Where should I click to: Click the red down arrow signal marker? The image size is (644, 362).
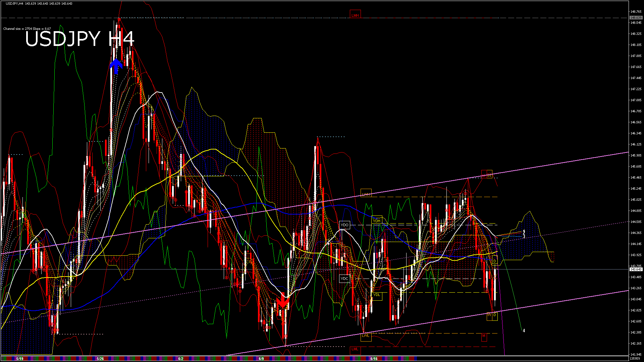(283, 301)
